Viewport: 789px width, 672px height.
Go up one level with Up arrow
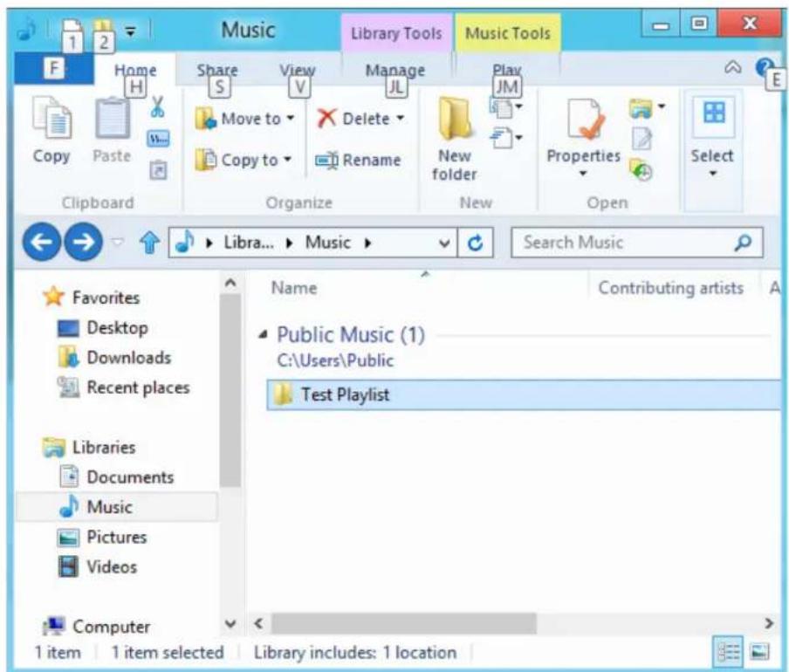point(149,243)
